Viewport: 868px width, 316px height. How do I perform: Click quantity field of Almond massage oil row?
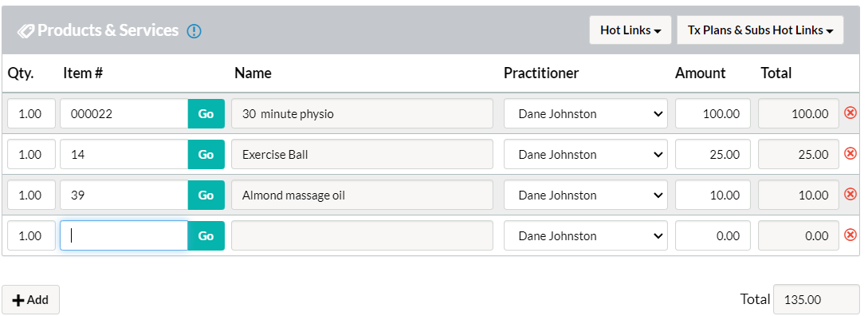point(31,196)
